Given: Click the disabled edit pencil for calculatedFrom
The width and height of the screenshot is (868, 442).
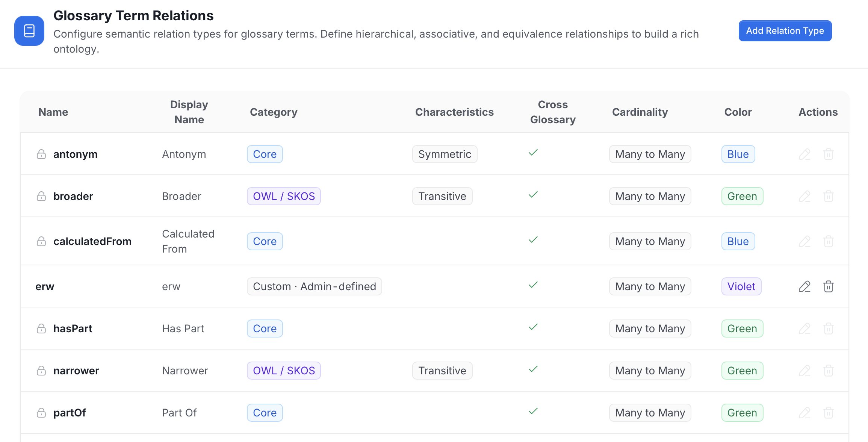Looking at the screenshot, I should pos(804,241).
